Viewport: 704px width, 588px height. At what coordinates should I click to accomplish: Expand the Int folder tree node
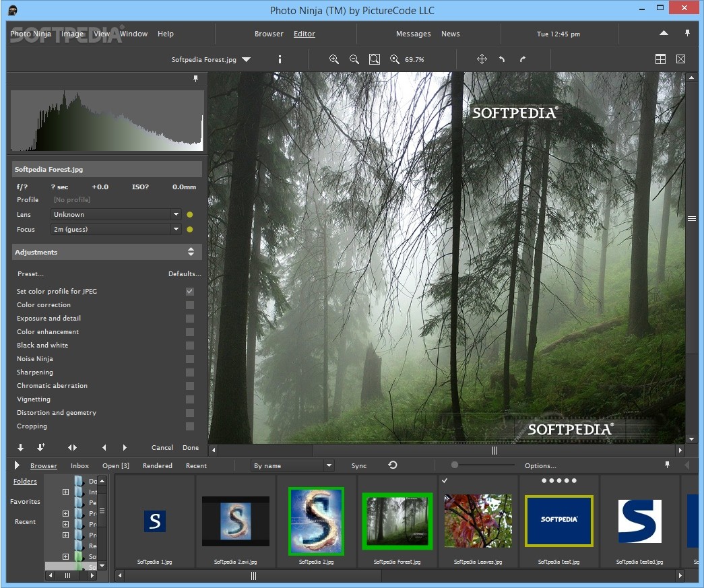(x=65, y=492)
